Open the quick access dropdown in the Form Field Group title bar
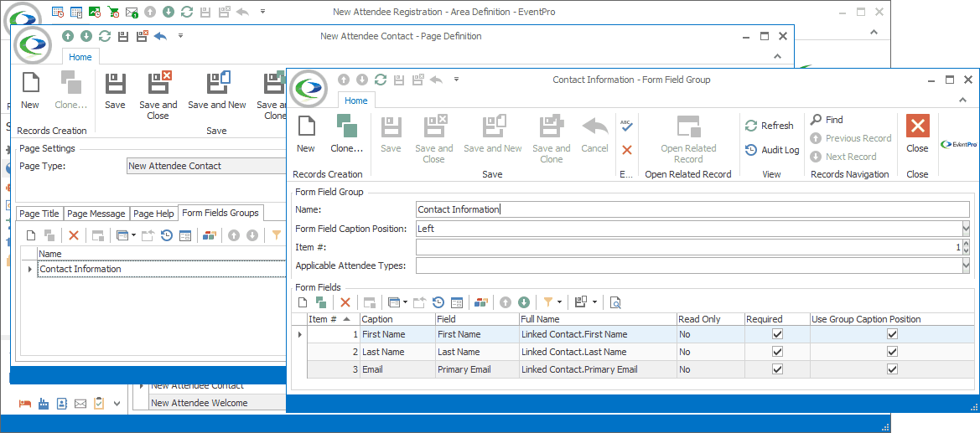Screen dimensions: 980x433 click(x=457, y=80)
